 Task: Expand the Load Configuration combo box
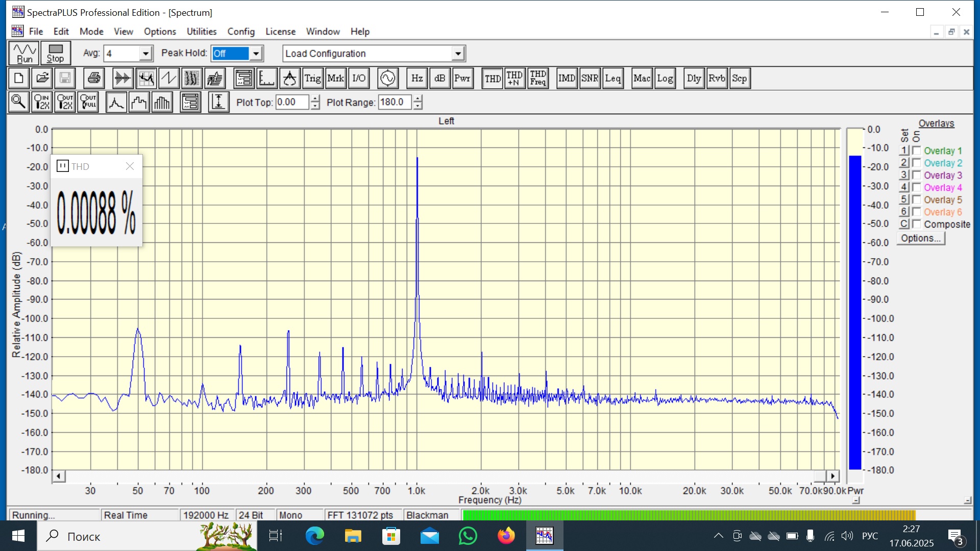point(458,54)
